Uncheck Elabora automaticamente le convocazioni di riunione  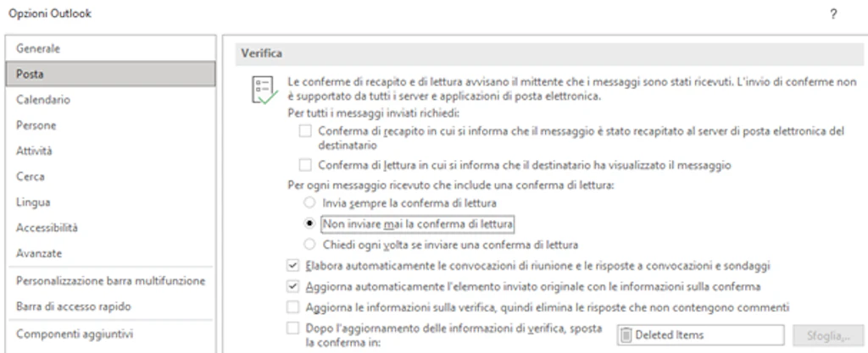tap(292, 266)
